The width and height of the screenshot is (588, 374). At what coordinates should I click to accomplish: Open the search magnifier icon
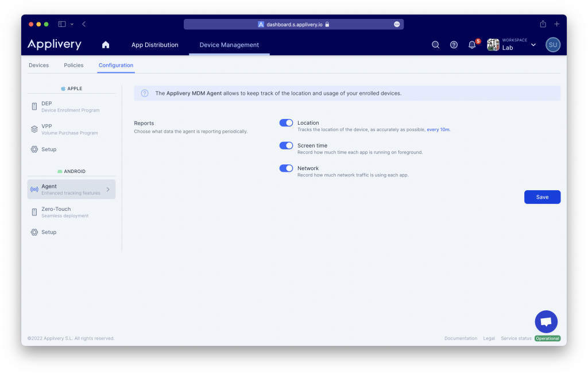click(x=435, y=45)
